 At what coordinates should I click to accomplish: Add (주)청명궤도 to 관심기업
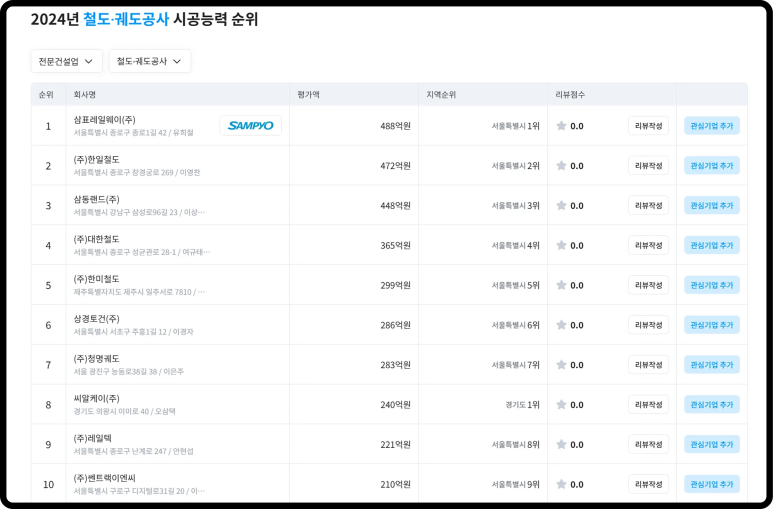point(712,365)
